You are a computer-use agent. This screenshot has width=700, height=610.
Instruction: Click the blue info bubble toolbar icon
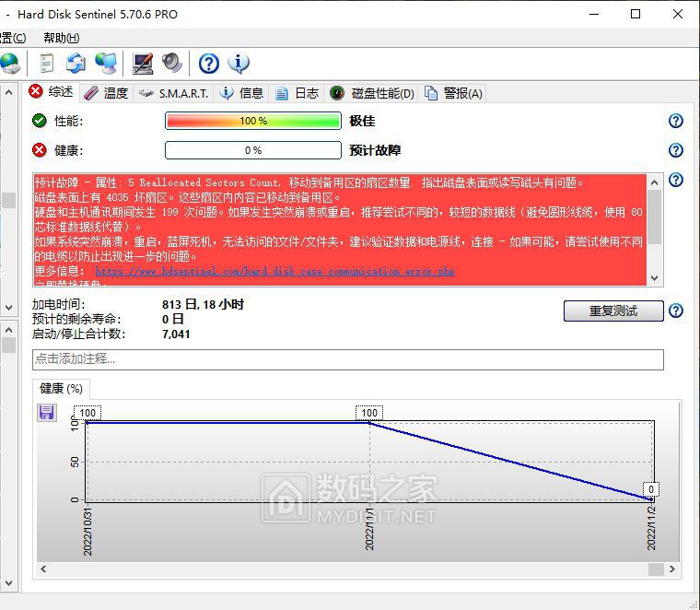click(239, 64)
